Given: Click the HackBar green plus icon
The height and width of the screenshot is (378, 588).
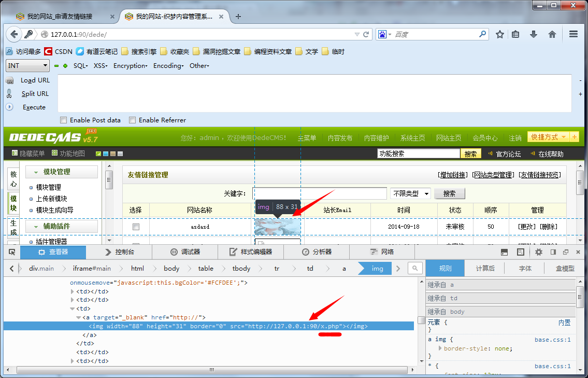Looking at the screenshot, I should [65, 66].
